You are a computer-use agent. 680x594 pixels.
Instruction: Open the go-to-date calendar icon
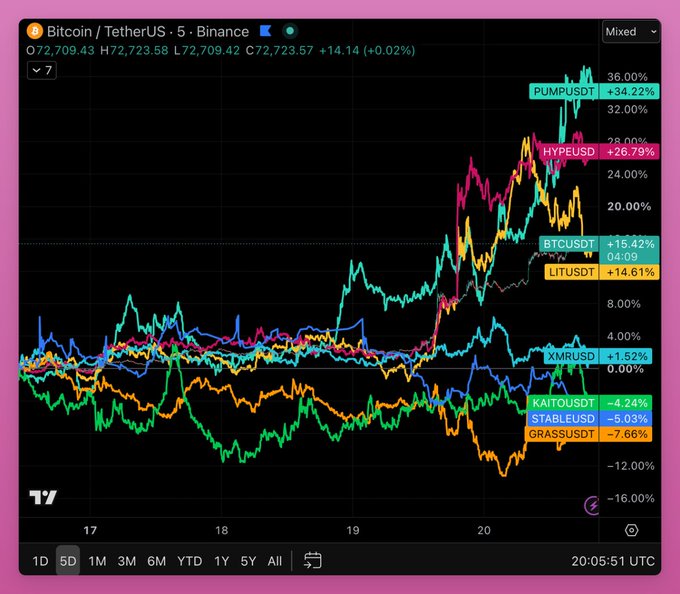pos(313,560)
